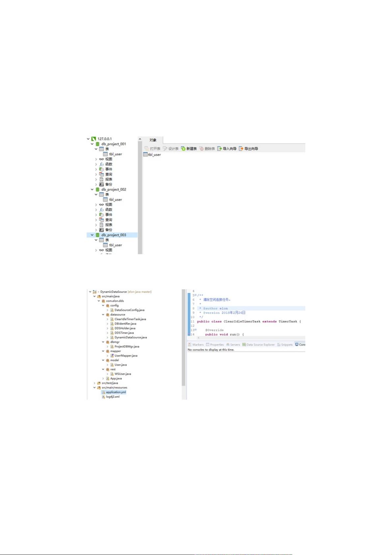Image resolution: width=392 pixels, height=555 pixels.
Task: Switch to the Properties tab
Action: pyautogui.click(x=215, y=345)
